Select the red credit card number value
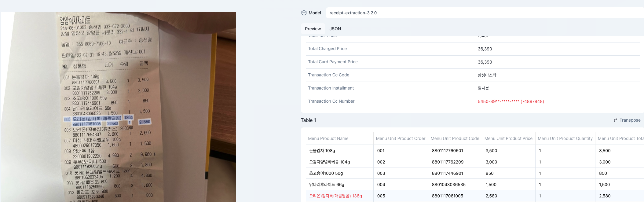This screenshot has width=644, height=202. [x=510, y=101]
